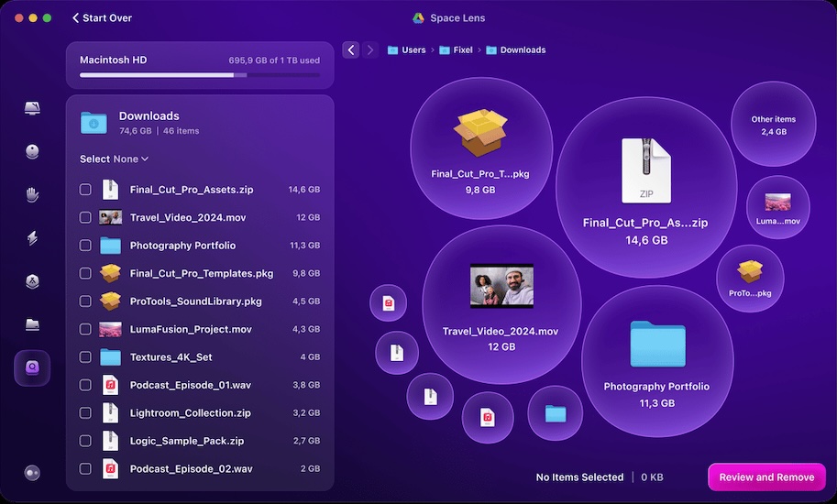This screenshot has width=837, height=504.
Task: Navigate forward with right chevron button
Action: click(x=370, y=50)
